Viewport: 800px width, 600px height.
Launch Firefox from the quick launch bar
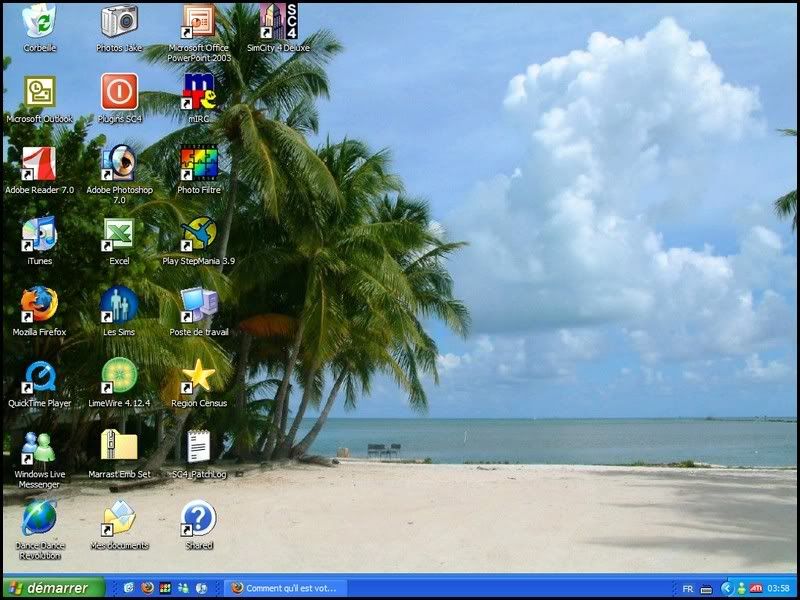click(146, 588)
